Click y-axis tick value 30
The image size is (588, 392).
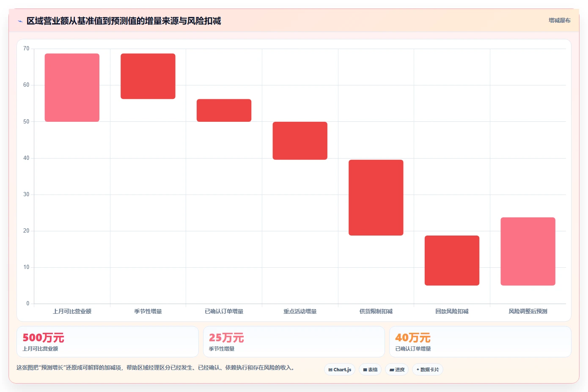coord(26,195)
